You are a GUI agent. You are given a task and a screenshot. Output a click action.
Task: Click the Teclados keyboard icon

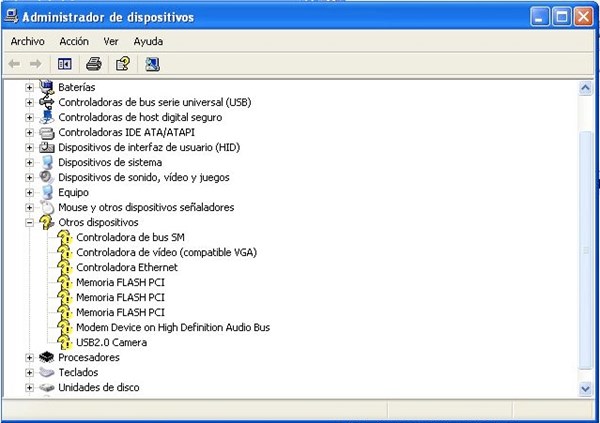click(x=47, y=372)
